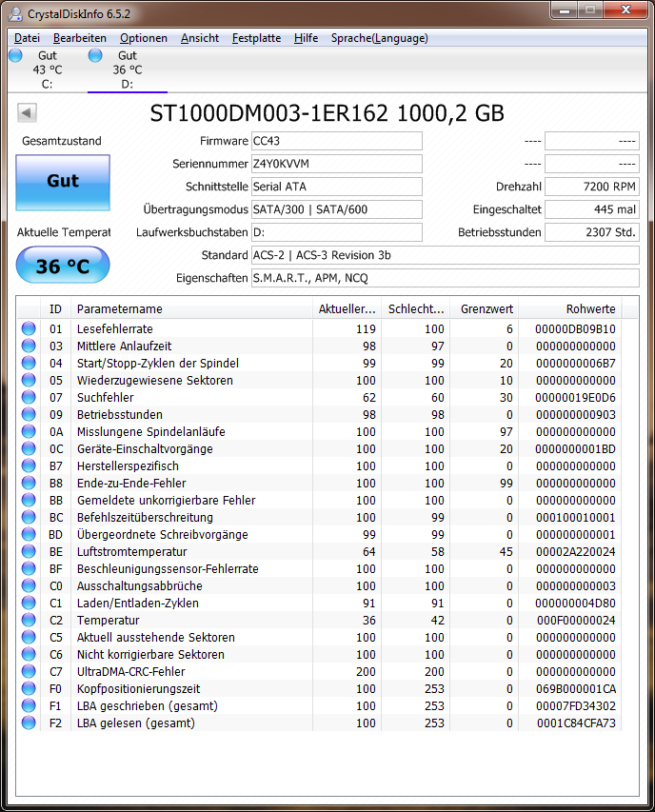Image resolution: width=655 pixels, height=812 pixels.
Task: Click the Schnittstelle field Serial ATA
Action: point(337,187)
